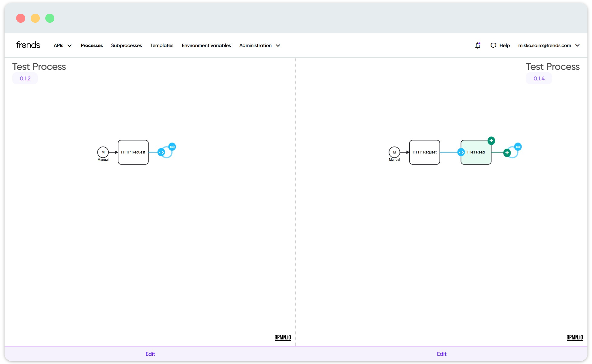
Task: Select the Files Read task box
Action: 476,152
